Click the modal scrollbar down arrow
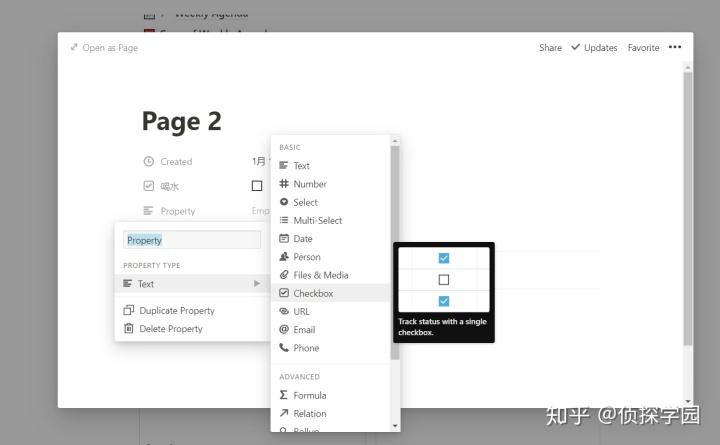720x445 pixels. click(687, 401)
